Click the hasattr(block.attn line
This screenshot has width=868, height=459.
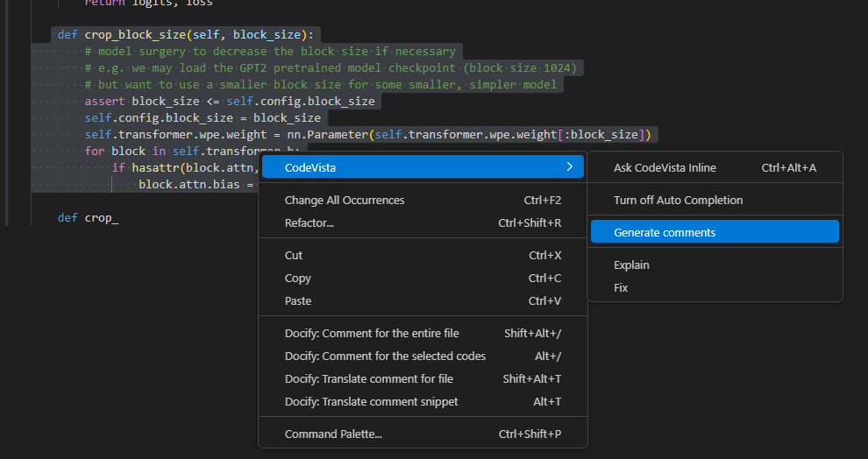186,167
